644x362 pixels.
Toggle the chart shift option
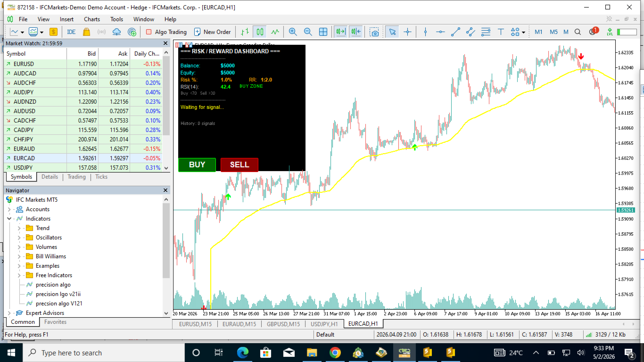[355, 32]
